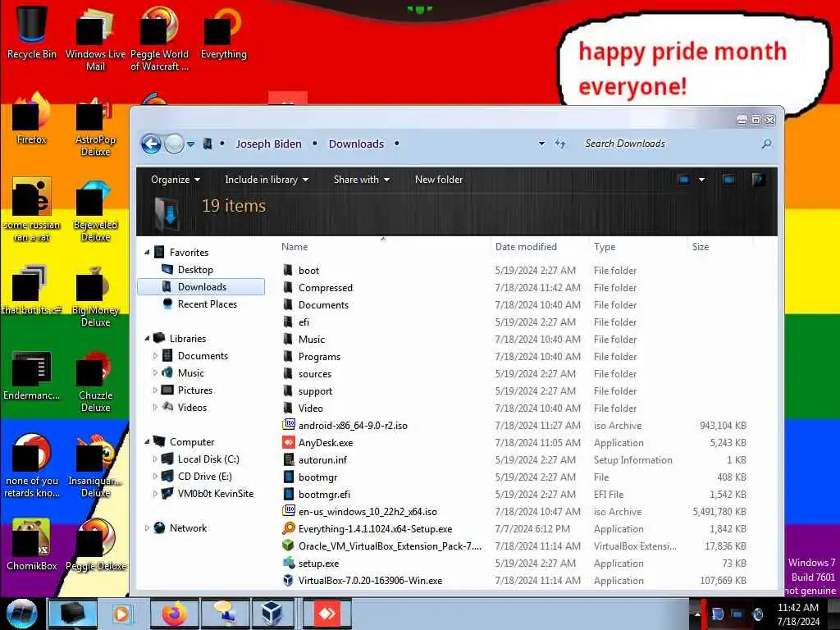The height and width of the screenshot is (630, 840).
Task: Click Joseph Biden in the address bar
Action: [x=268, y=144]
